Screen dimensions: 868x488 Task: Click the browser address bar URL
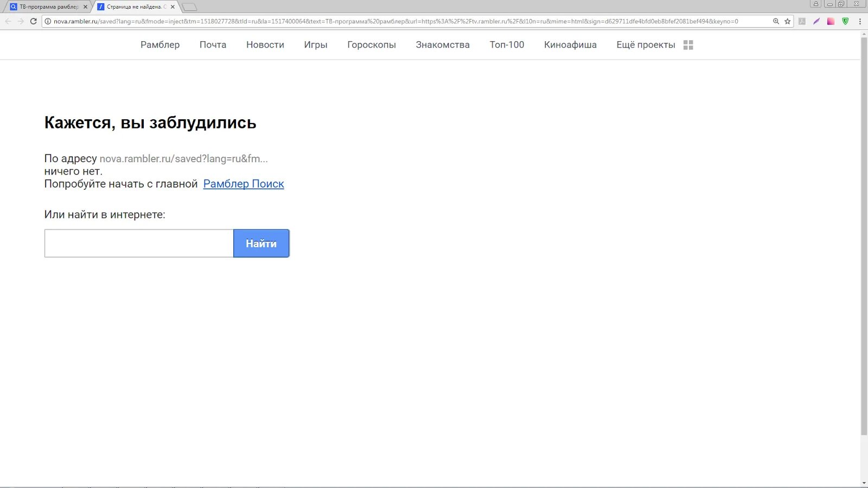tap(396, 21)
